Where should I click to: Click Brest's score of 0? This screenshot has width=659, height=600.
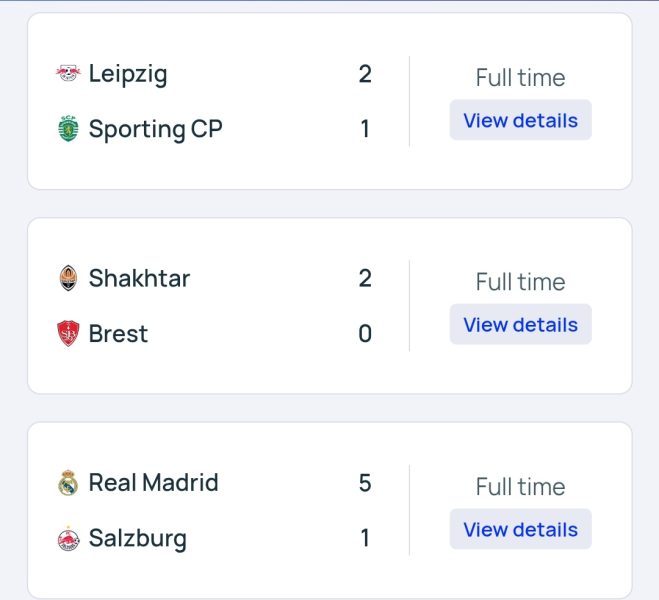coord(365,334)
